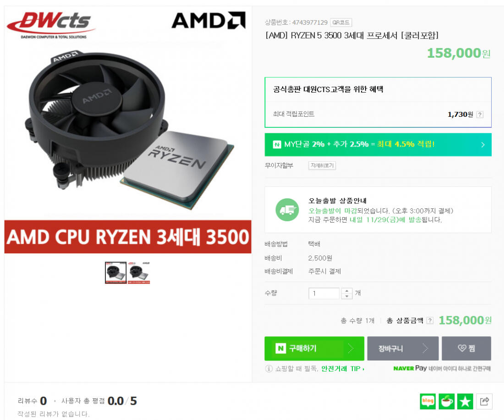
Task: Click the green delivery truck icon
Action: tap(287, 210)
